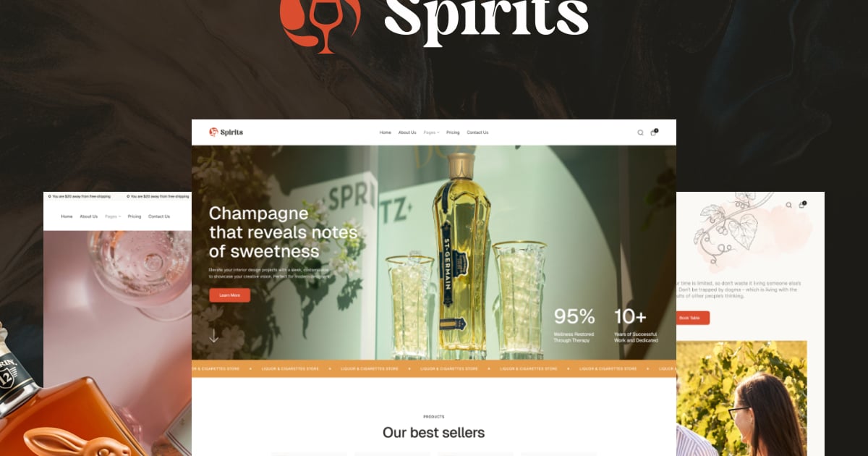The image size is (868, 456).
Task: Open About Us in center navigation
Action: pyautogui.click(x=407, y=132)
